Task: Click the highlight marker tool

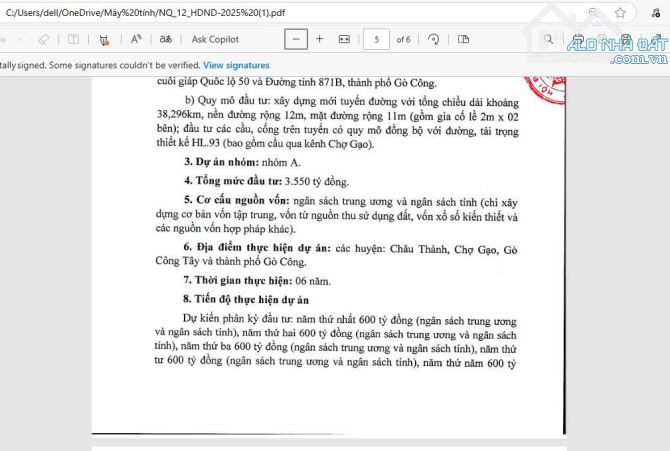Action: click(x=104, y=39)
